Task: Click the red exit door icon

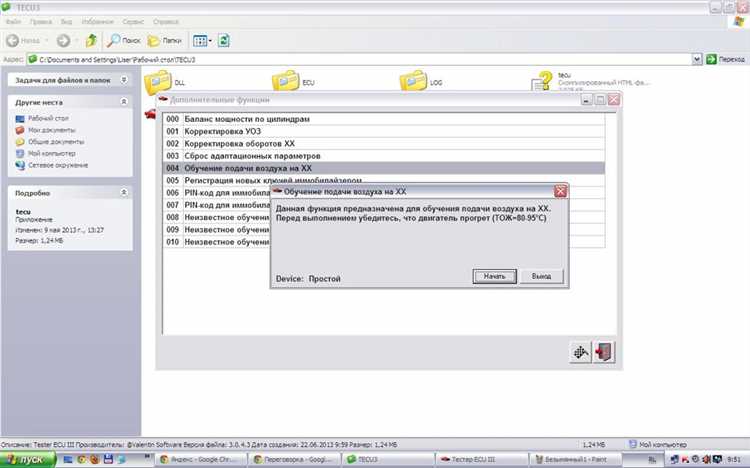Action: click(603, 351)
